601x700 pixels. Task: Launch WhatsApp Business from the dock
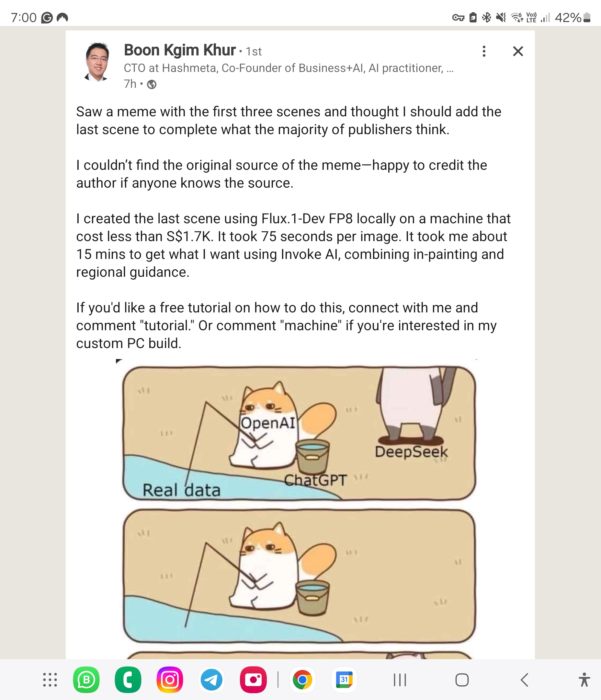tap(86, 680)
